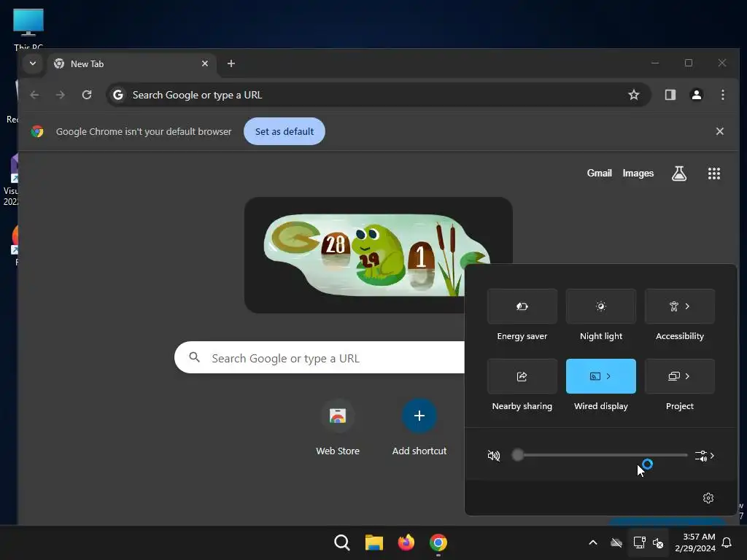Open Chrome three-dot menu
Screen dimensions: 747x560
coord(723,95)
